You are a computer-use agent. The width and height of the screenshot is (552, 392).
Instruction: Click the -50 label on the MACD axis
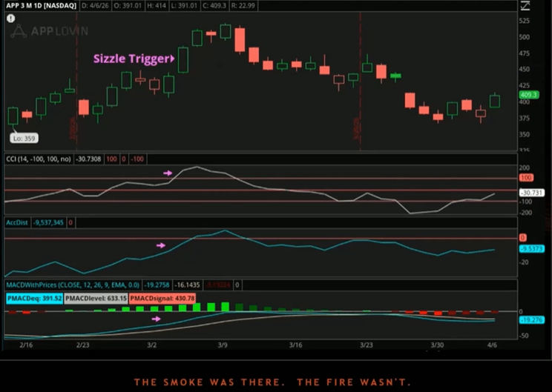tap(524, 336)
